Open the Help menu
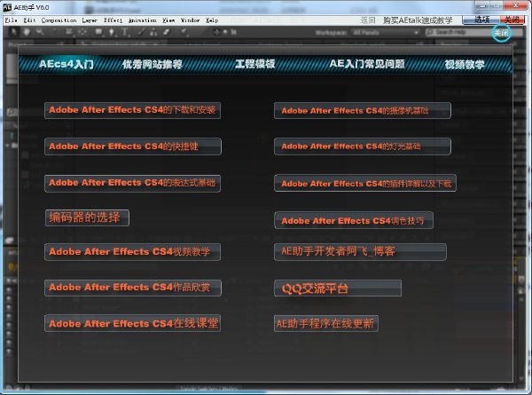The width and height of the screenshot is (532, 395). click(x=212, y=20)
